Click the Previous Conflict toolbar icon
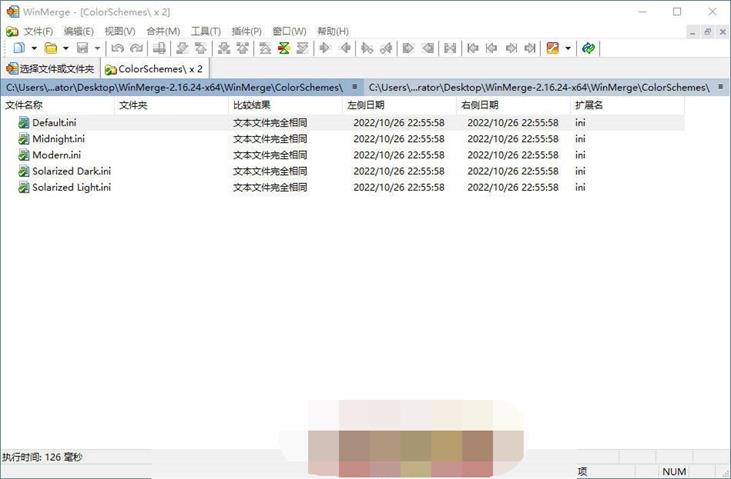731x479 pixels. point(242,48)
